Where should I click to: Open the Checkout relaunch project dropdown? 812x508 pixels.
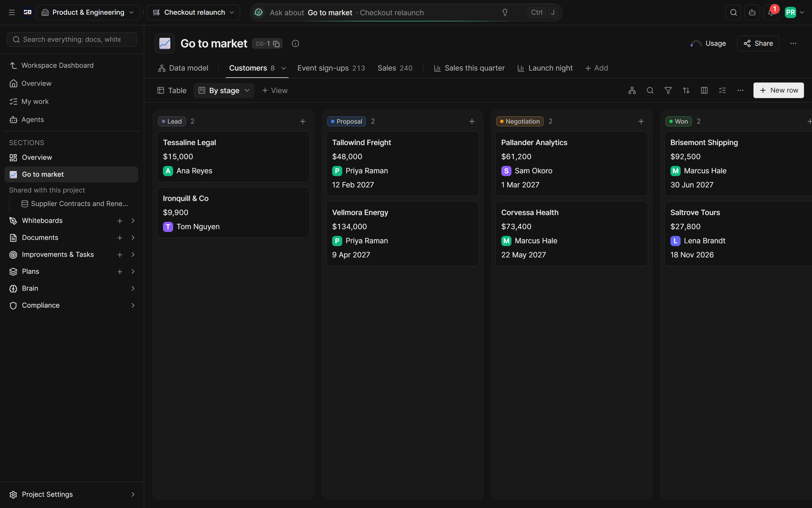click(194, 12)
